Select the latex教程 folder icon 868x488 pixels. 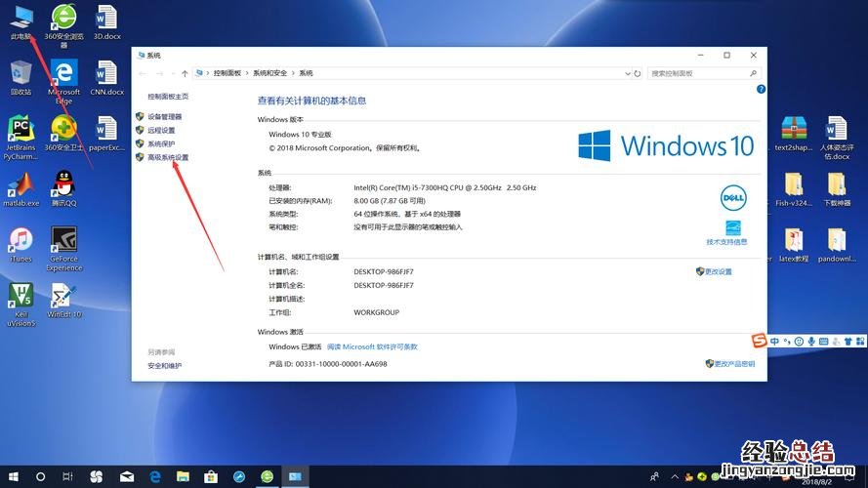[x=794, y=245]
